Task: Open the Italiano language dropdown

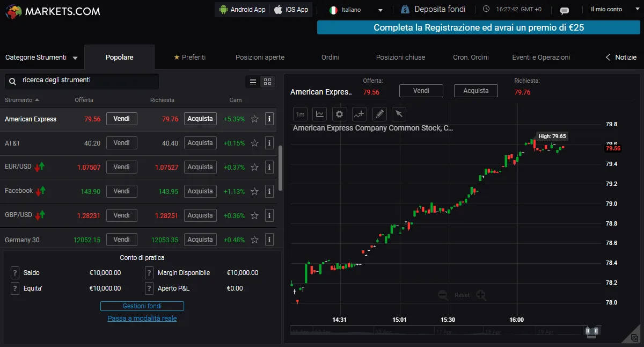Action: 356,10
